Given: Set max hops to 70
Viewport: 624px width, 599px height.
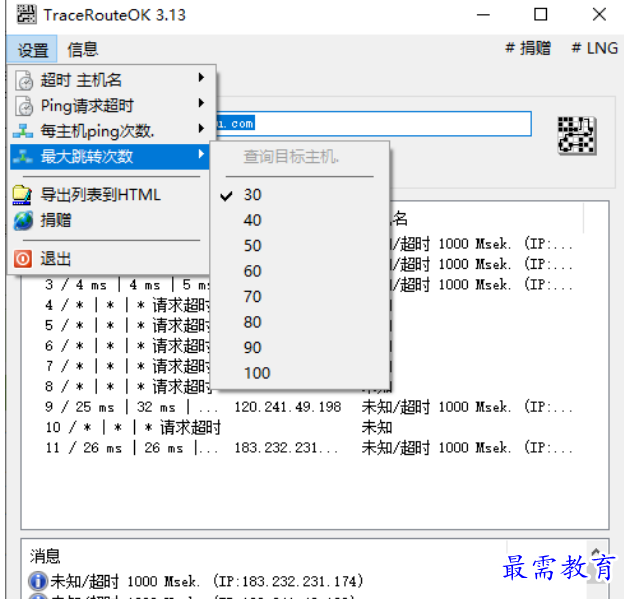Looking at the screenshot, I should [299, 297].
